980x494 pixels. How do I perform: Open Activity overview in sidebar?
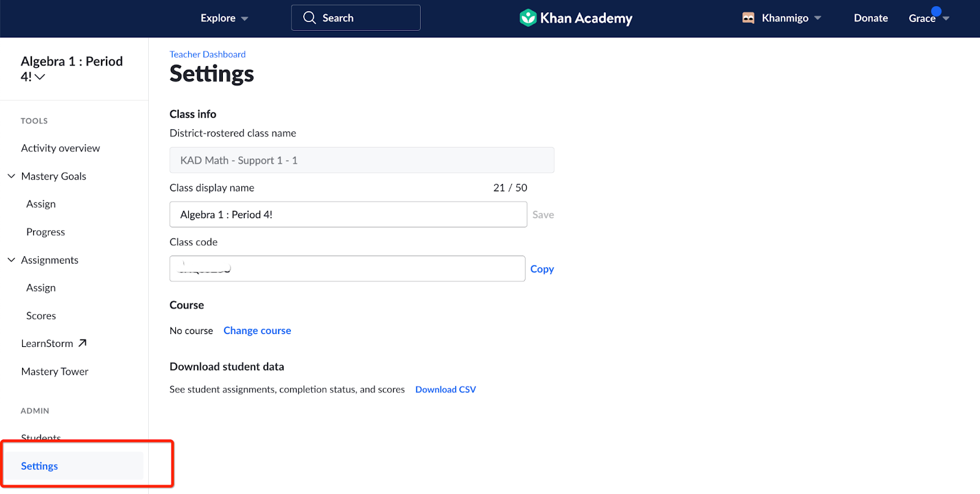pos(61,148)
